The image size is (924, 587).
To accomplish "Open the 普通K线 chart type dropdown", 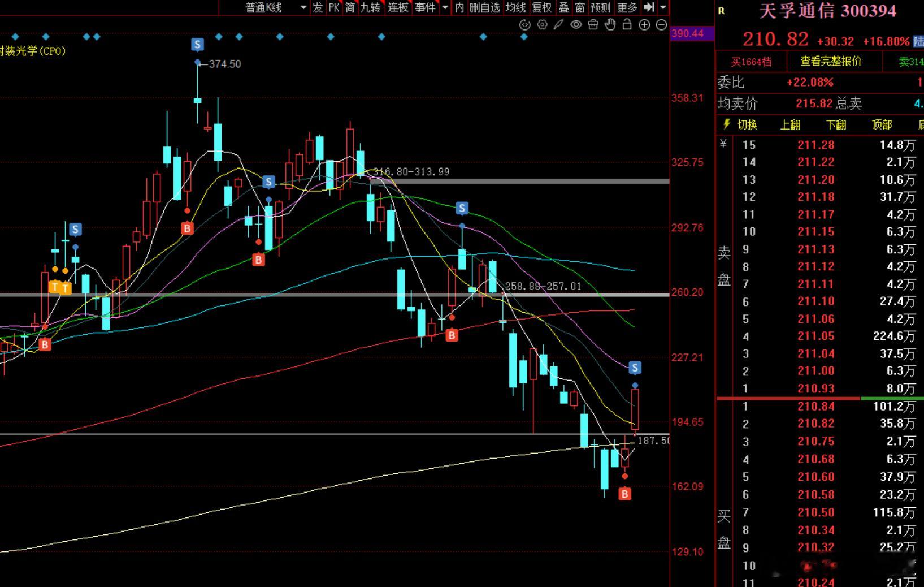I will (x=276, y=7).
